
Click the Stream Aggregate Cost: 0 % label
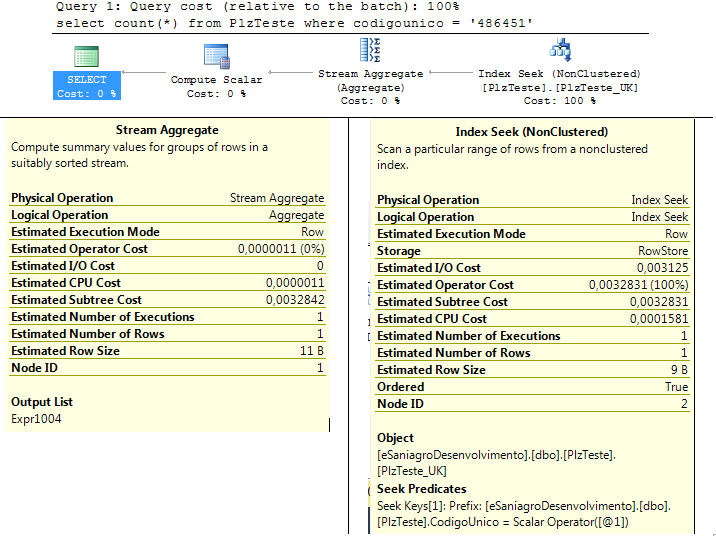(370, 100)
